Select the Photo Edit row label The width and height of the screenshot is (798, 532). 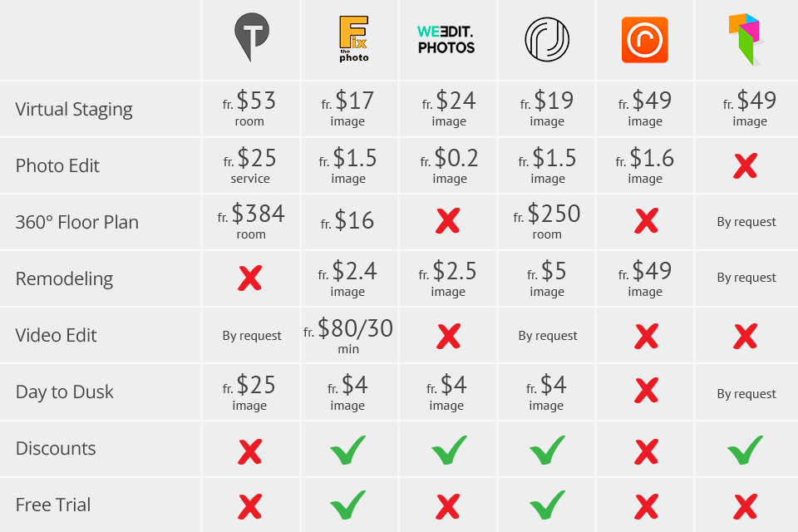click(x=57, y=165)
